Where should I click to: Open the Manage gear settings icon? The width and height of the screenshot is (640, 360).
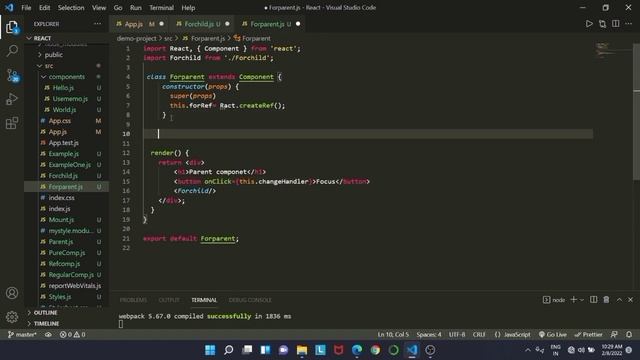(12, 317)
